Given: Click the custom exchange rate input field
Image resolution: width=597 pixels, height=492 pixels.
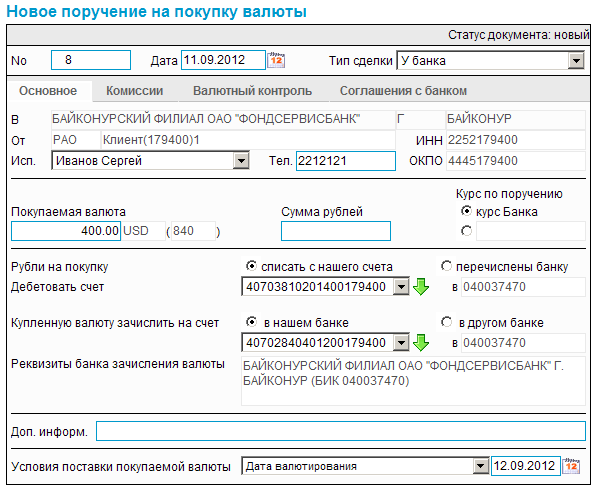Looking at the screenshot, I should (x=531, y=231).
